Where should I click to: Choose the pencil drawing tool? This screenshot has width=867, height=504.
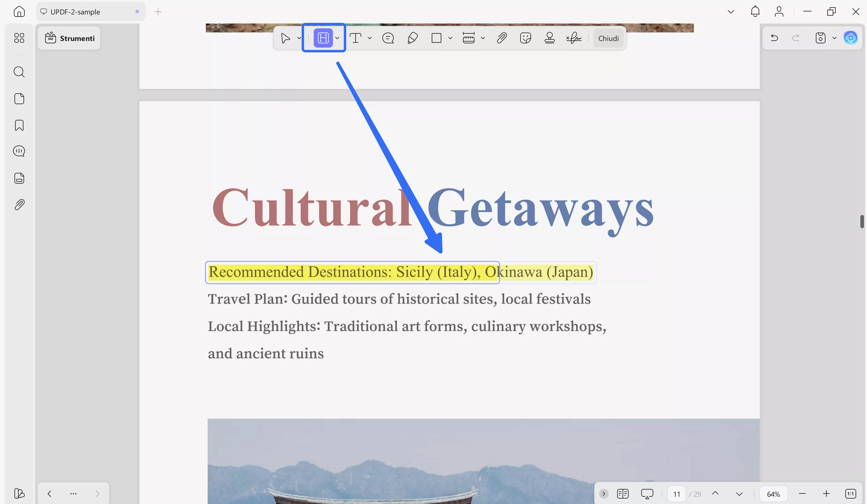pyautogui.click(x=412, y=38)
